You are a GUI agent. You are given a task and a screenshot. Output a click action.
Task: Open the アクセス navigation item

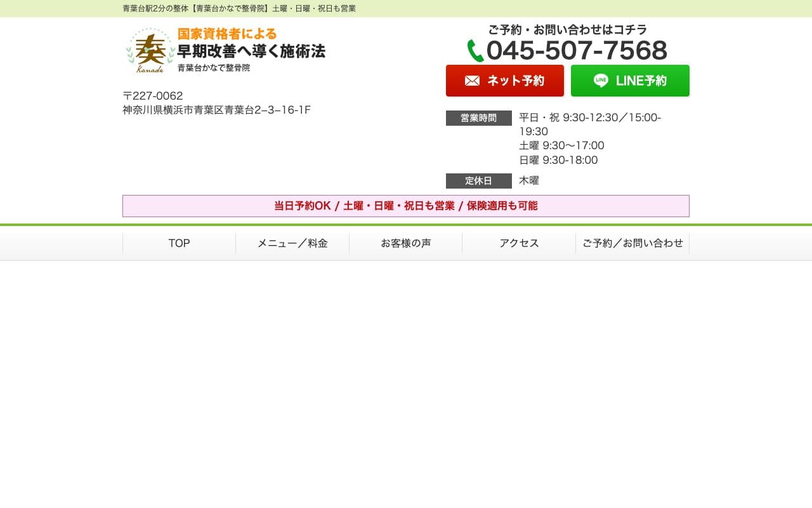518,243
